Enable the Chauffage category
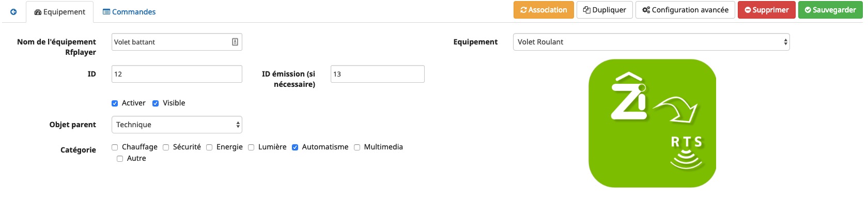The image size is (868, 197). (115, 147)
